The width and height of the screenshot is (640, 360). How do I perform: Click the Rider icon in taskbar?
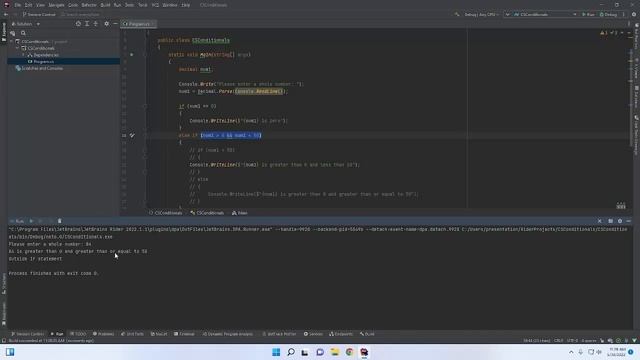pos(364,352)
